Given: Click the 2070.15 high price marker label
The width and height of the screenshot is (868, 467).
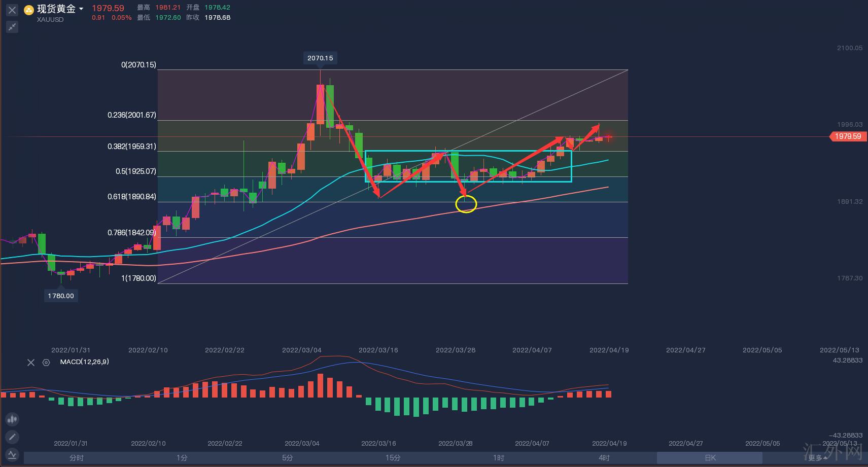Looking at the screenshot, I should (x=320, y=58).
